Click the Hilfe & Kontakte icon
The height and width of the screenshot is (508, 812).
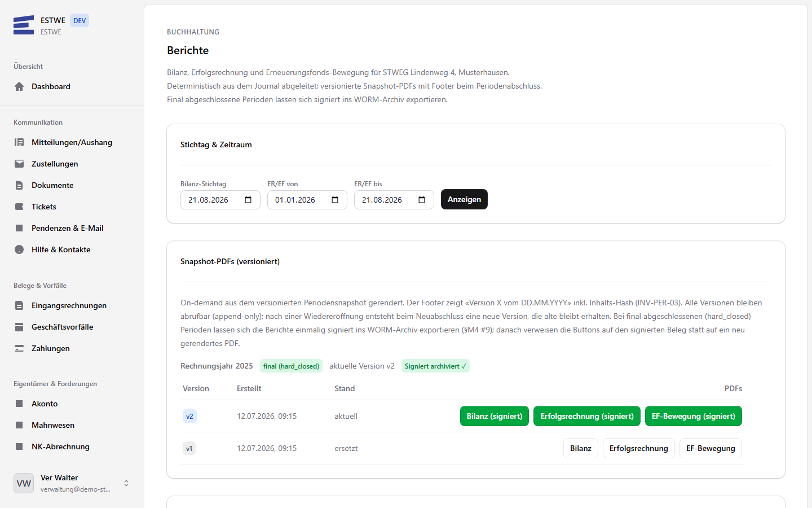point(19,249)
